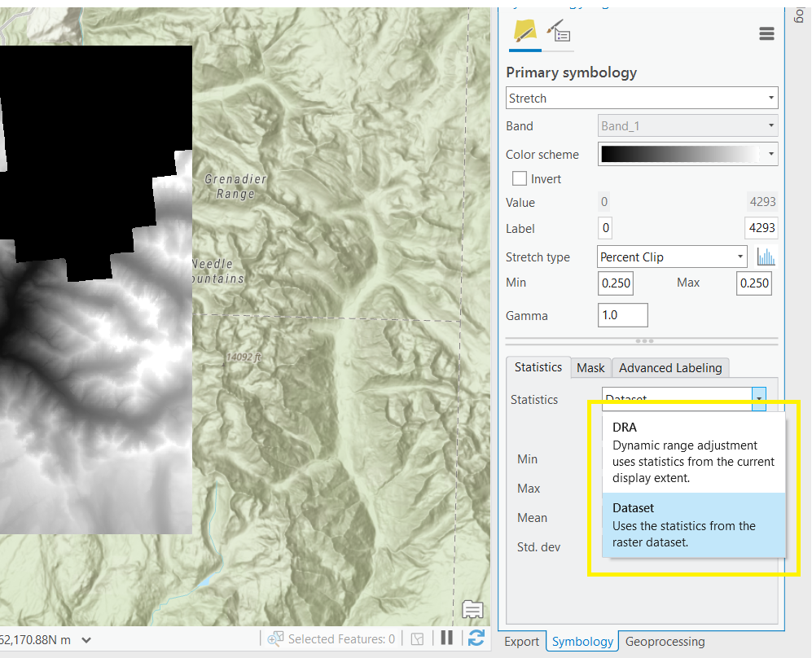This screenshot has height=658, width=812.
Task: Expand the coordinate display chevron
Action: click(x=86, y=639)
